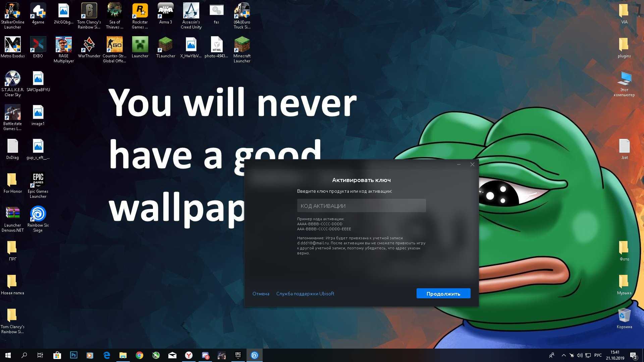
Task: Open taskbar search magnifier
Action: tap(24, 355)
